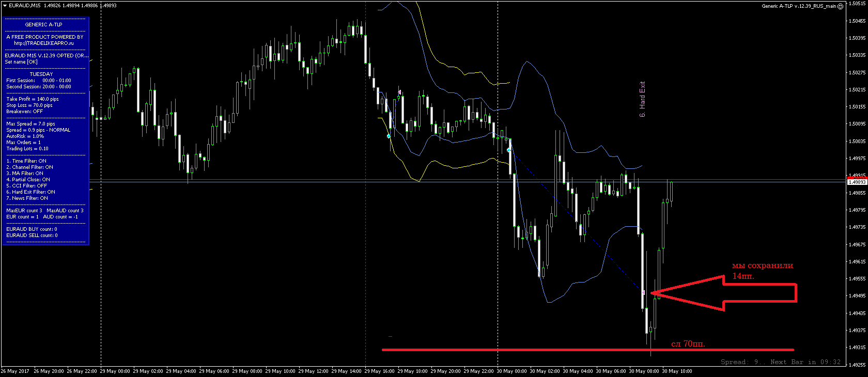This screenshot has height=377, width=868.
Task: Select the 'First Session: 00:00 - 01:00' row
Action: (39, 81)
